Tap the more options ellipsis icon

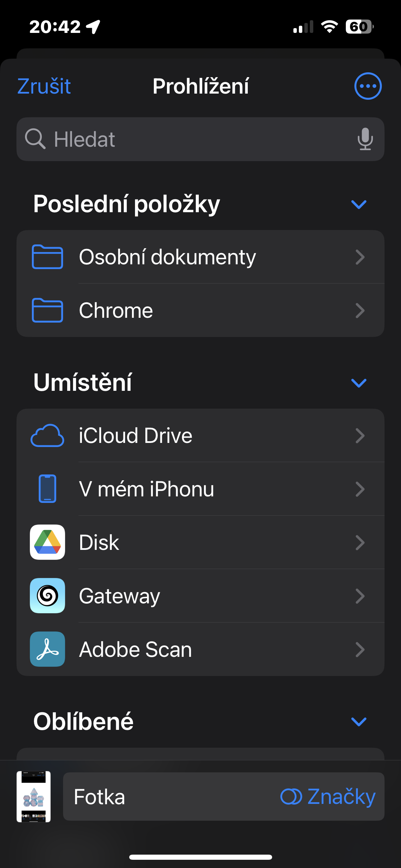pyautogui.click(x=368, y=86)
